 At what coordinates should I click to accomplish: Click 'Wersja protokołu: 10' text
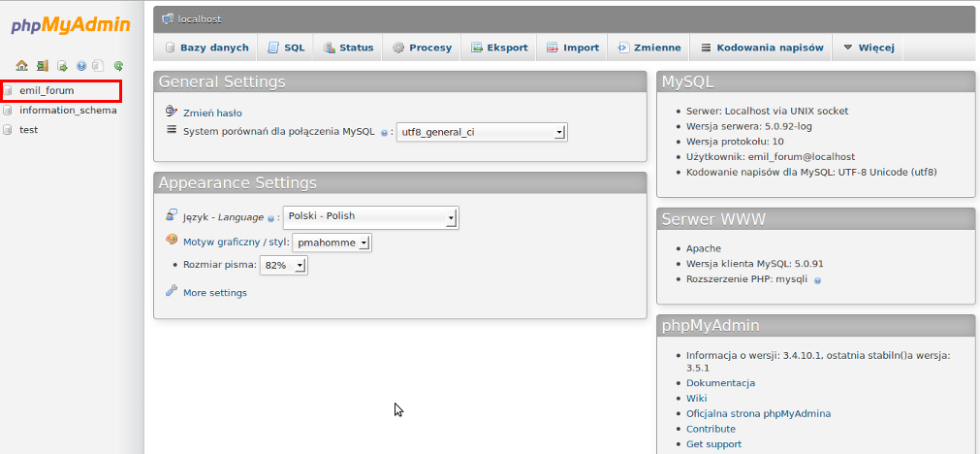735,142
